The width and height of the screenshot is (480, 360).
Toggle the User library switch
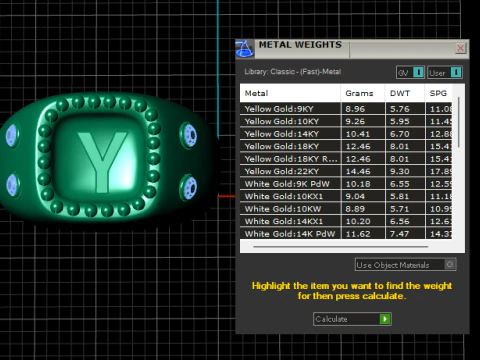pyautogui.click(x=456, y=72)
